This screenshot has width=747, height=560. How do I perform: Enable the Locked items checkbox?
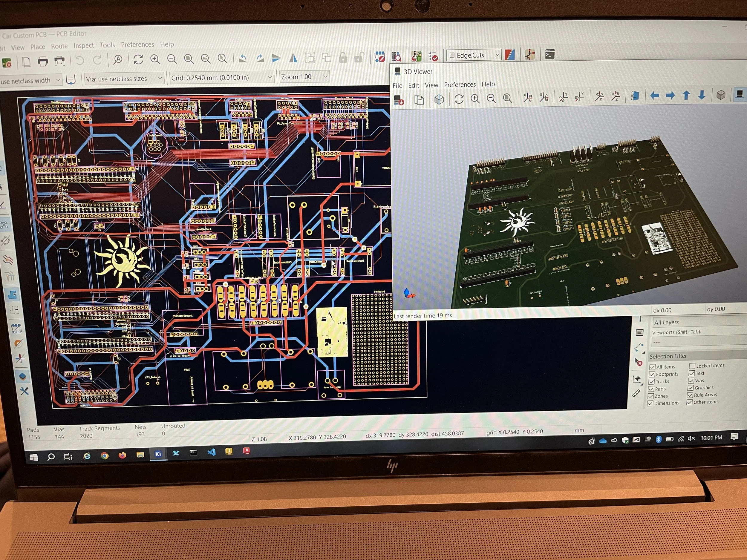click(692, 366)
